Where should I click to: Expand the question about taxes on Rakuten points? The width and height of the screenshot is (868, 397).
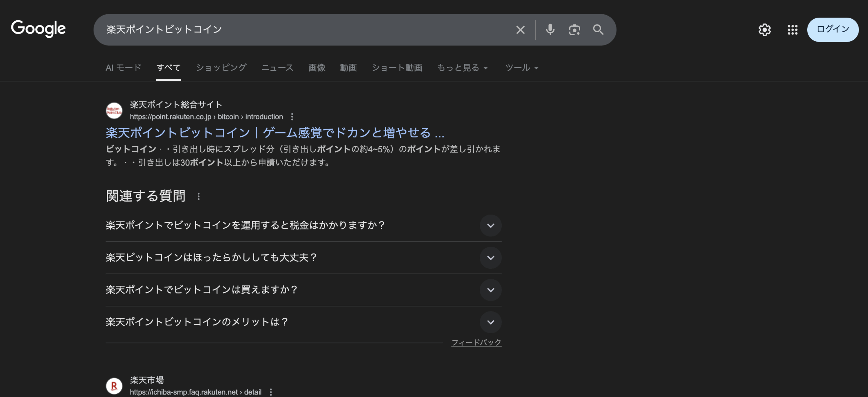[x=491, y=226]
